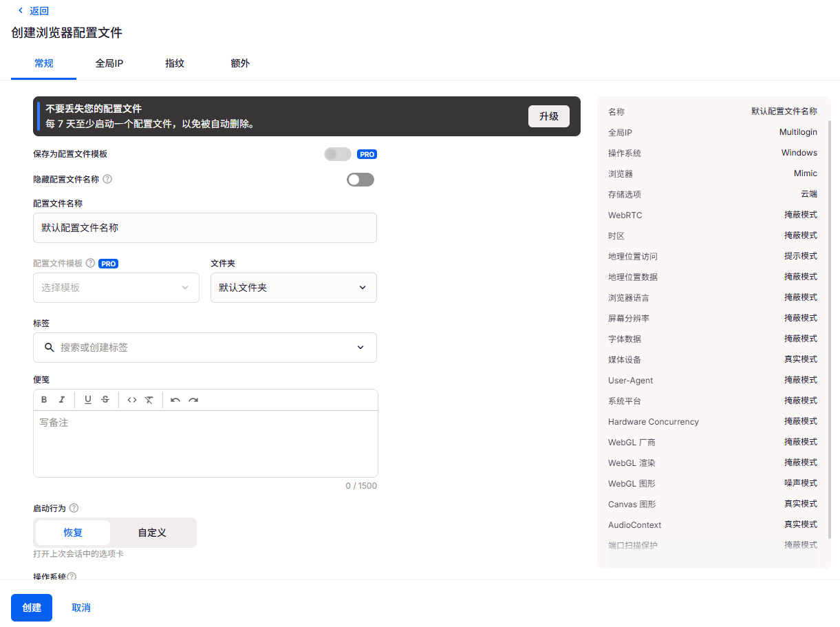Click the help icon beside 启动行为
840x627 pixels.
[x=74, y=508]
